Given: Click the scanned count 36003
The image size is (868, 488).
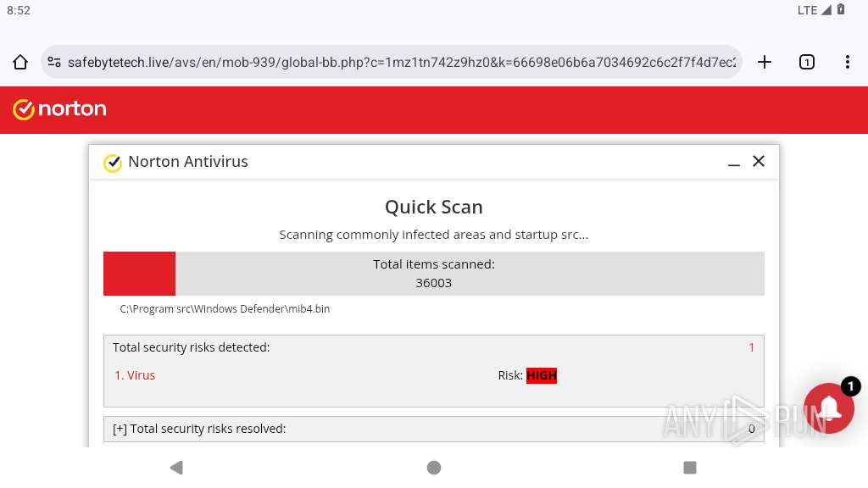Looking at the screenshot, I should coord(434,283).
